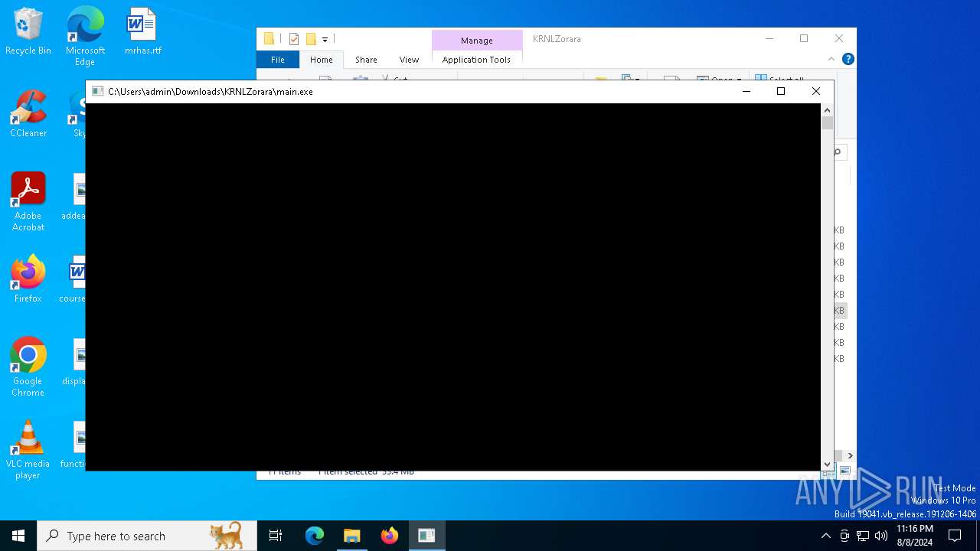Click the New Folder quick access icon

click(x=311, y=39)
